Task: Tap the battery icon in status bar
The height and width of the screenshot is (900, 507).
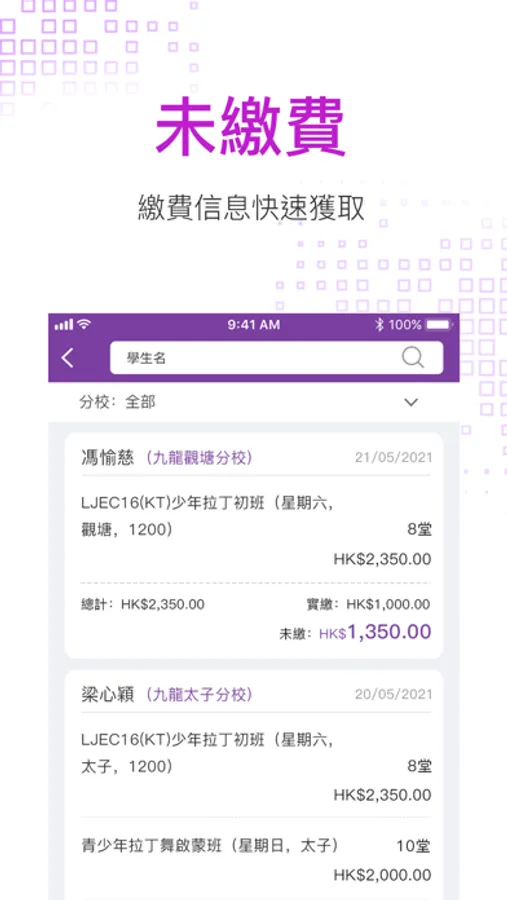Action: [x=440, y=325]
